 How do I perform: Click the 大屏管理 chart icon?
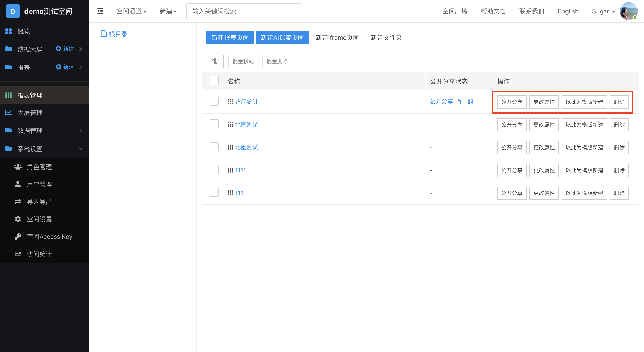coord(9,112)
